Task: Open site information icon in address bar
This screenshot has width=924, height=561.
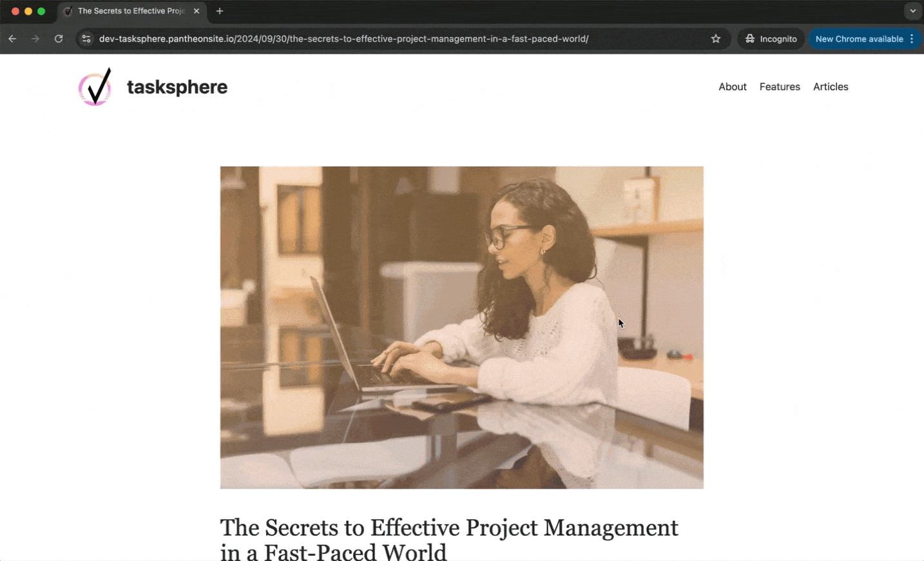Action: coord(86,39)
